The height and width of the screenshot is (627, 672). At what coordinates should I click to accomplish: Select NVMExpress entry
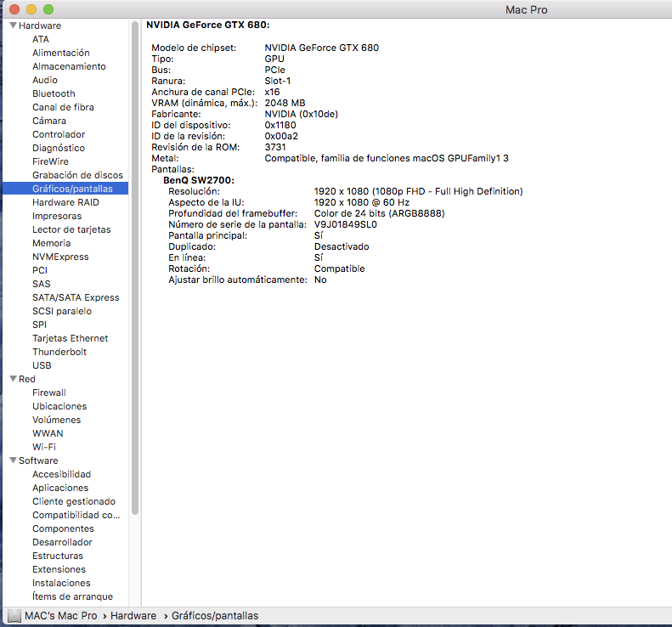60,257
